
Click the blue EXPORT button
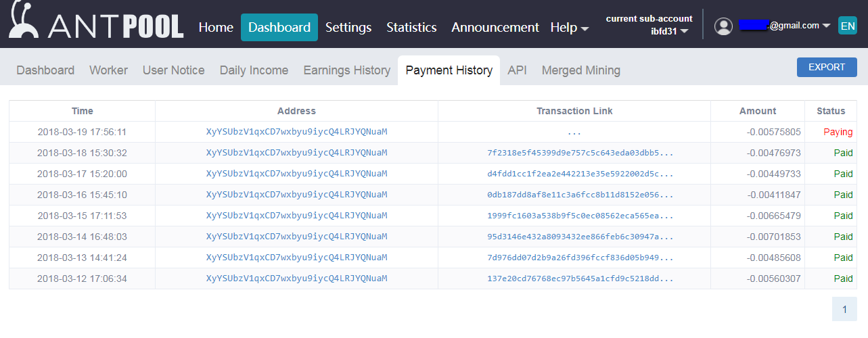coord(827,68)
